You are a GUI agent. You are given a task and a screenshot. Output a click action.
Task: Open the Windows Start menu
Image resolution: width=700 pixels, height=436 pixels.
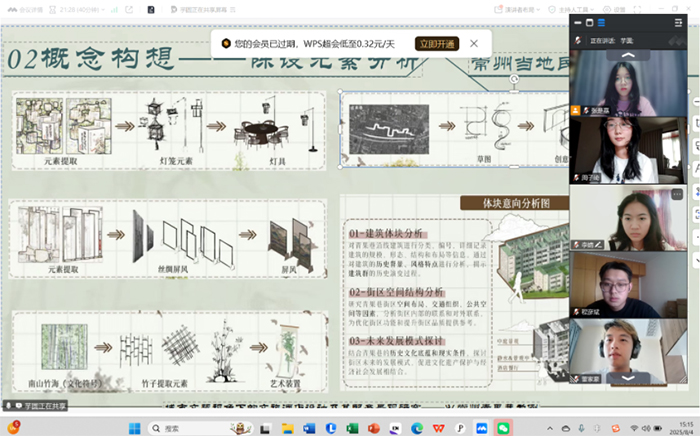135,428
